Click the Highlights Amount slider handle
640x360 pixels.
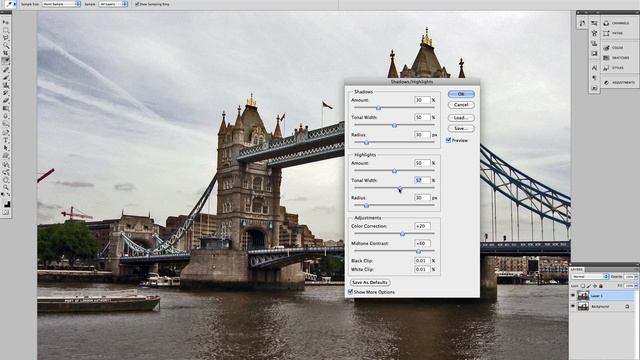tap(394, 171)
